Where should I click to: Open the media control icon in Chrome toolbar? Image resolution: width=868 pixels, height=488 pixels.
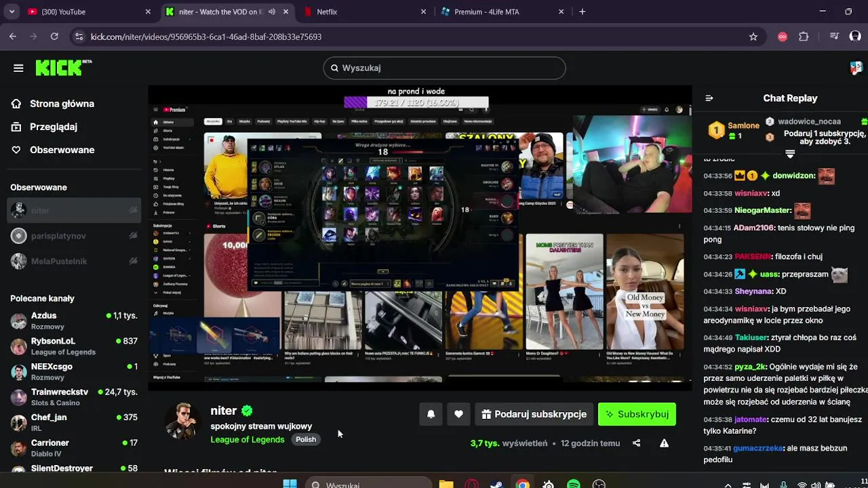(834, 37)
